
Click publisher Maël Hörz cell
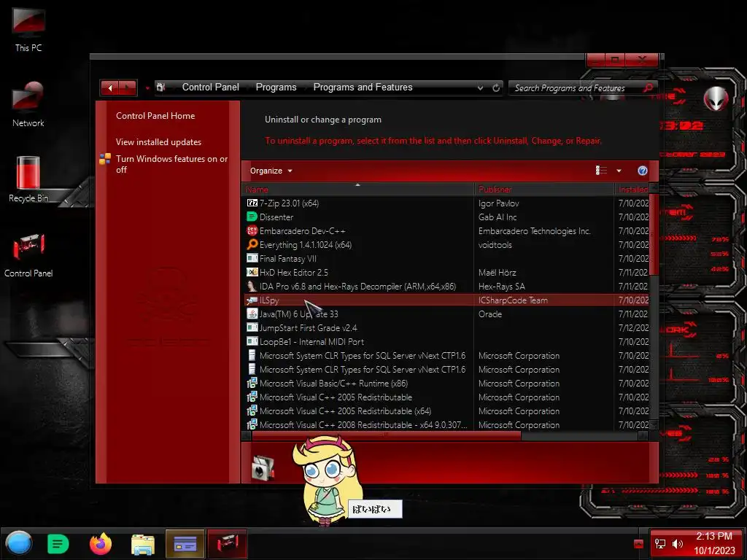point(497,273)
